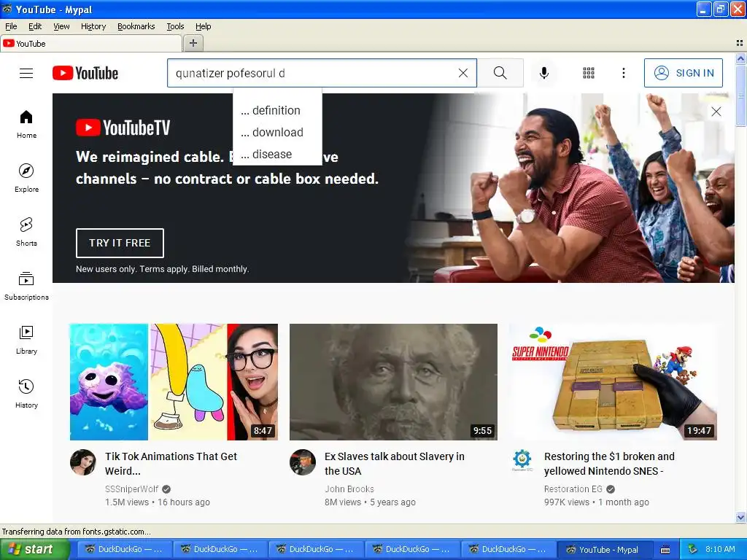Screen dimensions: 747x560
Task: Open the Tools menu
Action: click(x=175, y=26)
